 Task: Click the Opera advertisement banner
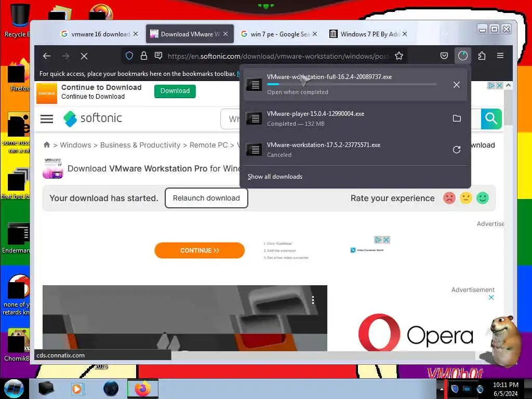[416, 334]
